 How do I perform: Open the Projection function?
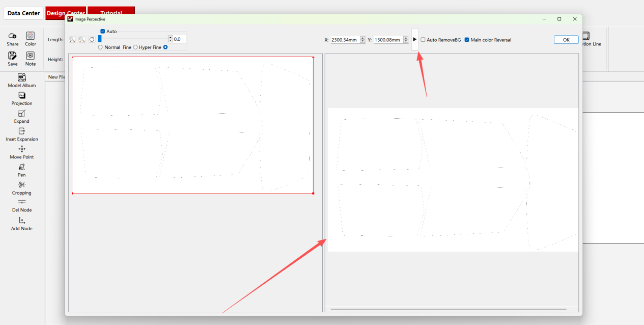point(21,98)
